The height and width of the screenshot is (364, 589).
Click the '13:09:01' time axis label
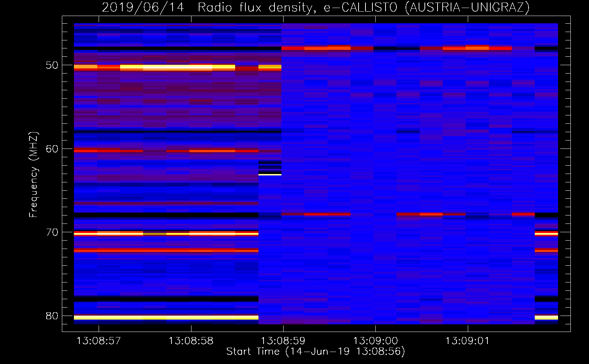(x=467, y=341)
